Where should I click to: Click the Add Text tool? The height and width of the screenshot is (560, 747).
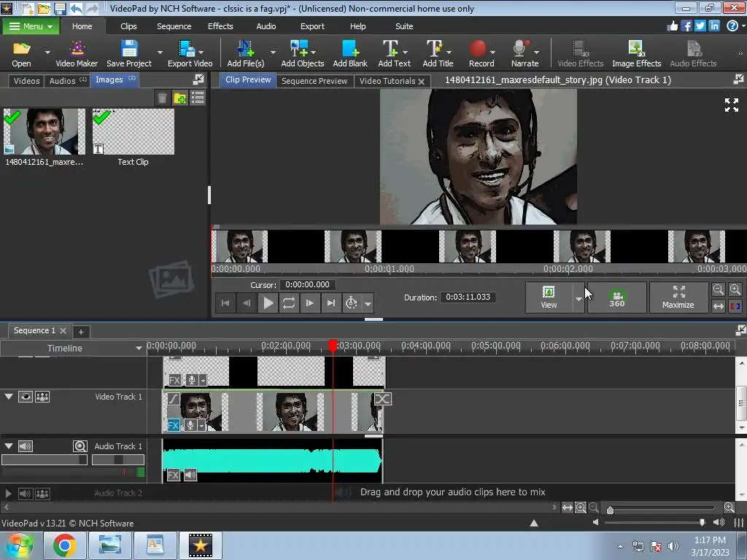tap(394, 54)
